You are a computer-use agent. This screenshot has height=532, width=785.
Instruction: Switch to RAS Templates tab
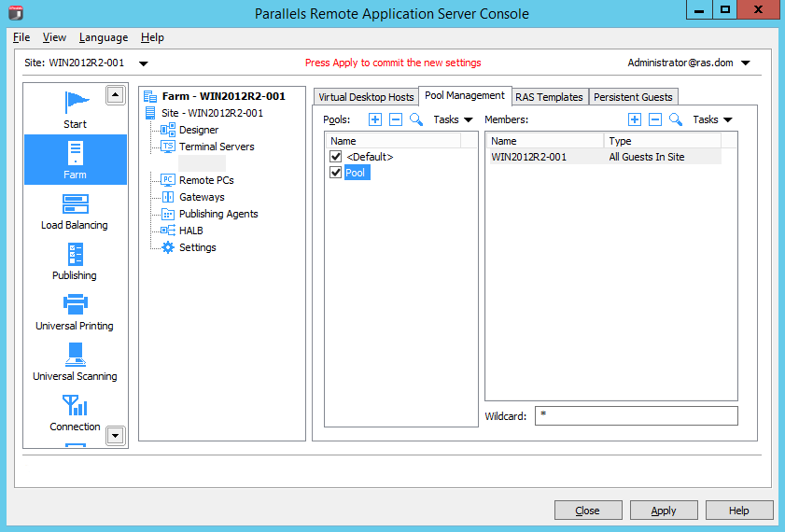pyautogui.click(x=549, y=97)
